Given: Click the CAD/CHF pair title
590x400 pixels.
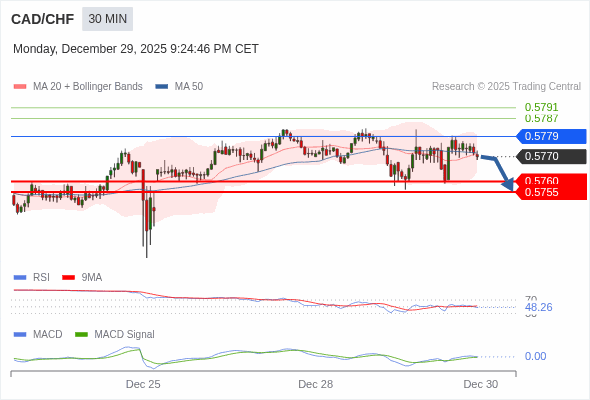Looking at the screenshot, I should tap(43, 19).
